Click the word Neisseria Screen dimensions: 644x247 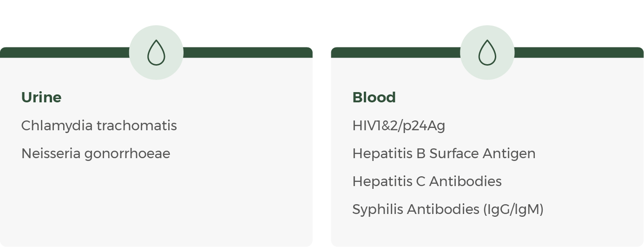51,154
